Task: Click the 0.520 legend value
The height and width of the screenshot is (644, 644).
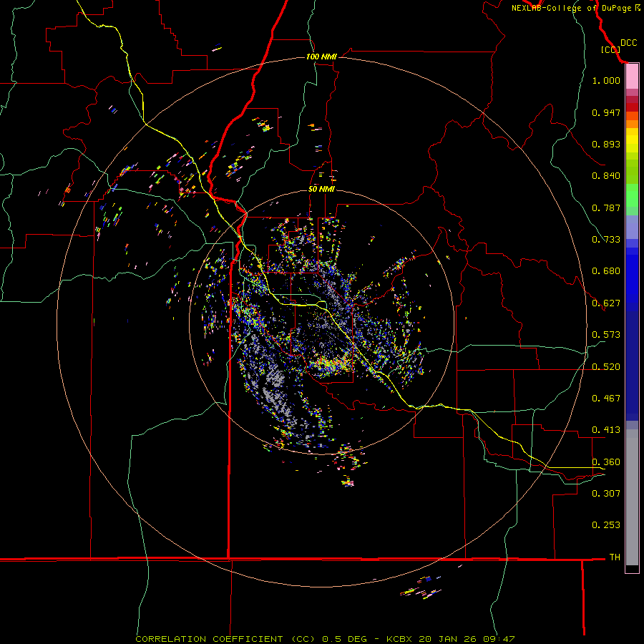Action: [x=606, y=367]
